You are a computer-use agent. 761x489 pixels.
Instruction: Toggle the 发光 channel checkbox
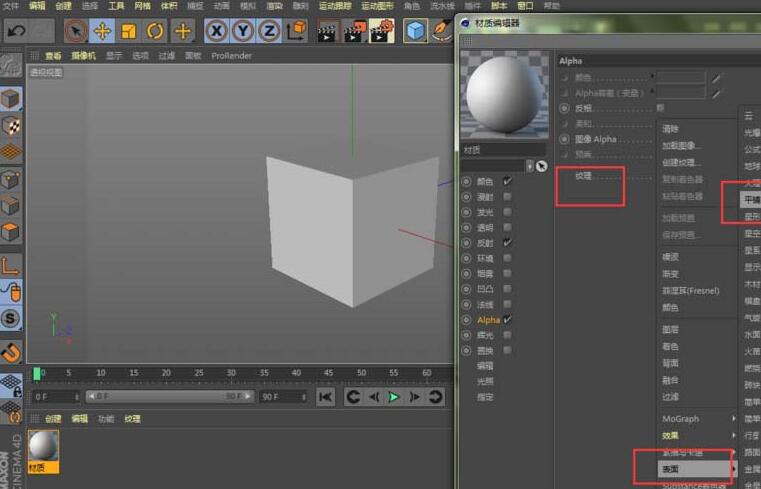pos(507,212)
